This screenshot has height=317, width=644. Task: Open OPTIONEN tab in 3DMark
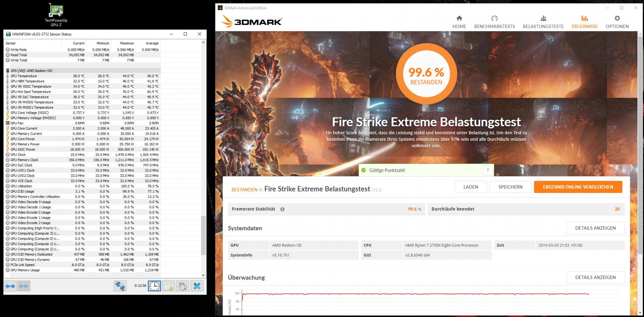(x=617, y=22)
